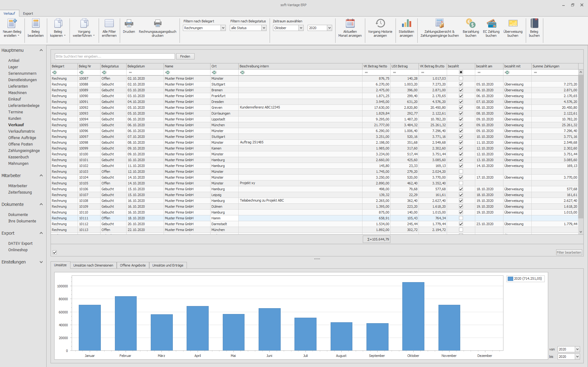Switch to the Export ribbon tab

[28, 13]
